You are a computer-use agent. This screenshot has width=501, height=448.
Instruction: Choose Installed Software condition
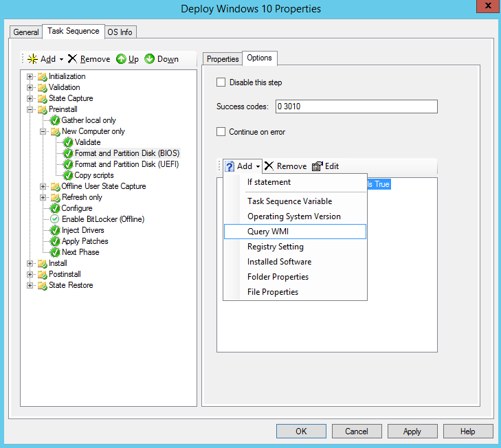click(295, 262)
